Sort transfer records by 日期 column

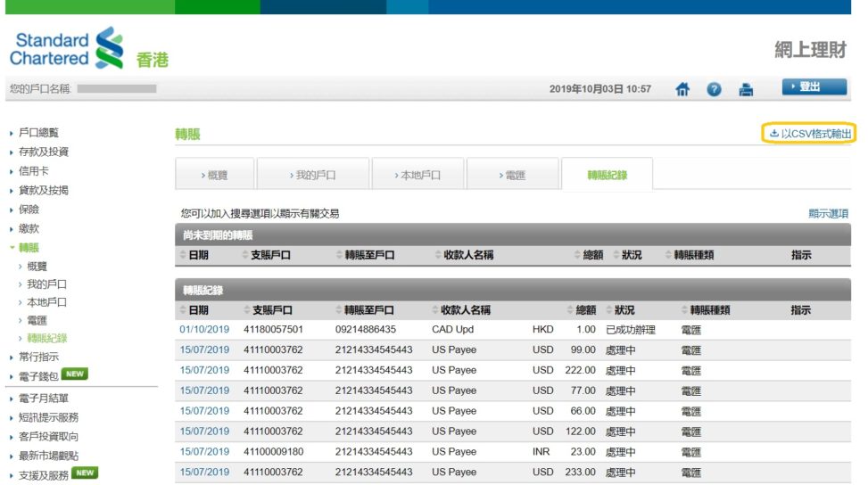click(197, 310)
